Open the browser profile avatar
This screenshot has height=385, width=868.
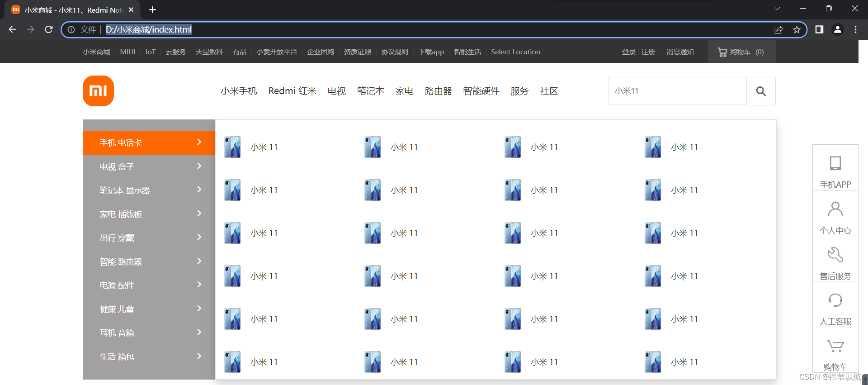(x=837, y=29)
